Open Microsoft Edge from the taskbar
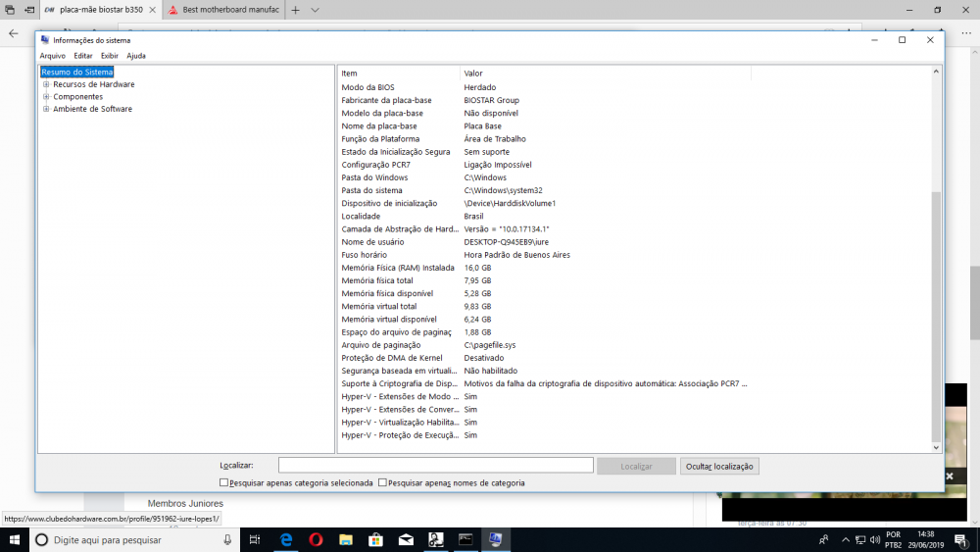The image size is (980, 552). click(286, 539)
